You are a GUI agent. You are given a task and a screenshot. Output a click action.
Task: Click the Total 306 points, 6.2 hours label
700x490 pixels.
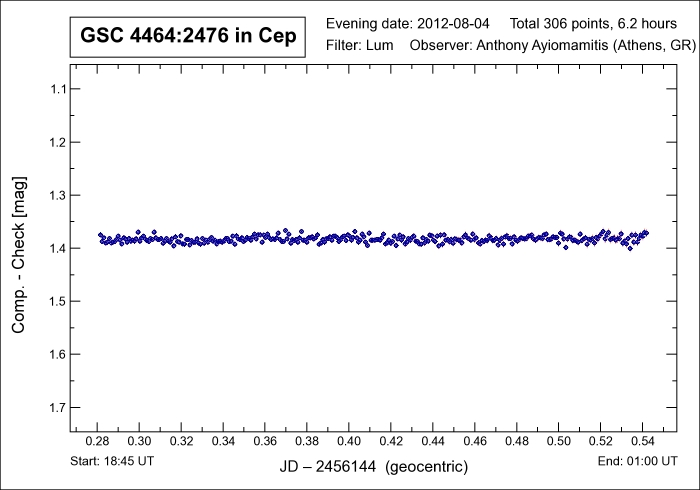coord(593,23)
